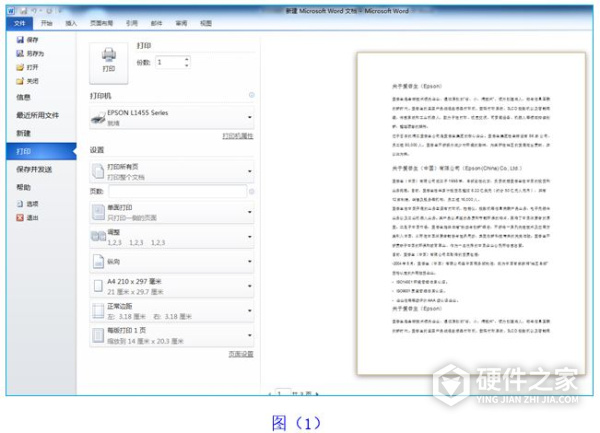Screen dimensions: 600x433
Task: Go to next page in preview navigation
Action: [317, 393]
